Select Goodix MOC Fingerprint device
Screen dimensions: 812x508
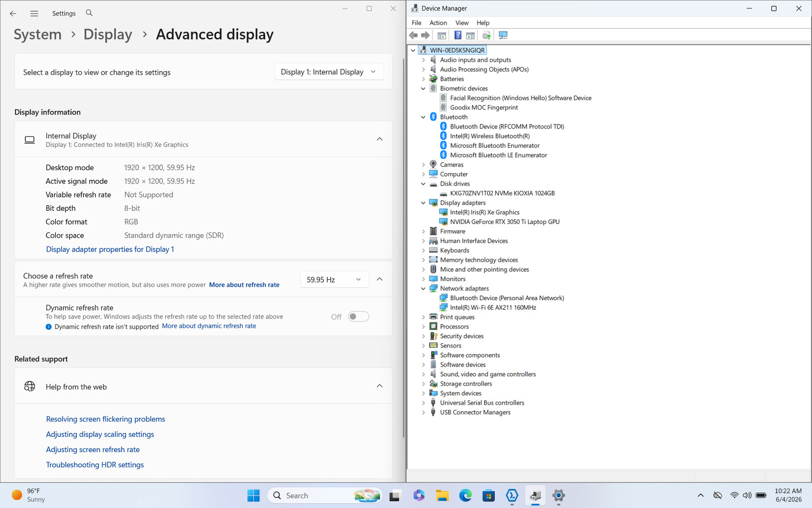point(484,108)
